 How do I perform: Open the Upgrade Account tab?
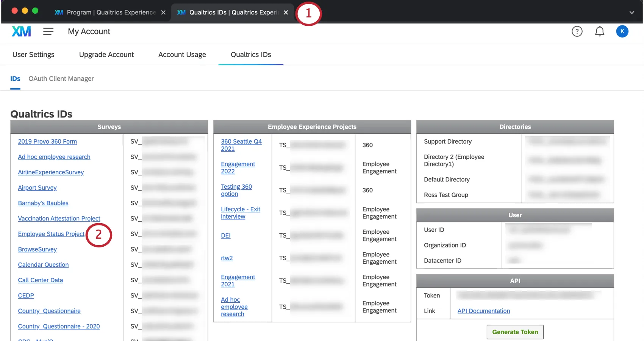[106, 55]
